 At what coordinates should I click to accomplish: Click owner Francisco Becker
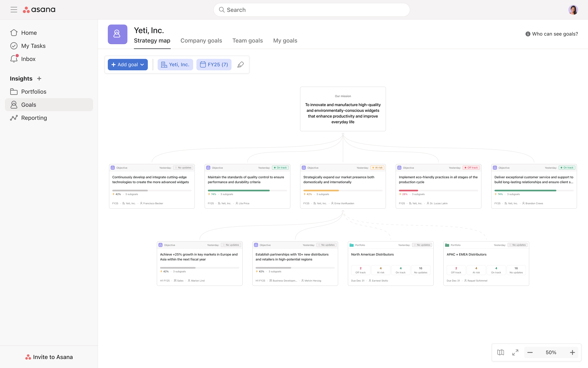[152, 203]
